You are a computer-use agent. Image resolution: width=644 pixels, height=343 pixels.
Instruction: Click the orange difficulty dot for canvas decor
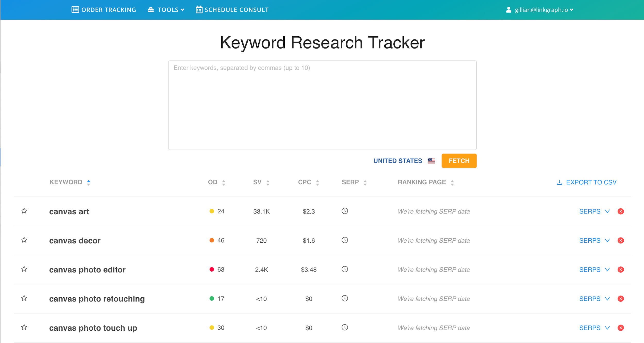(x=212, y=240)
